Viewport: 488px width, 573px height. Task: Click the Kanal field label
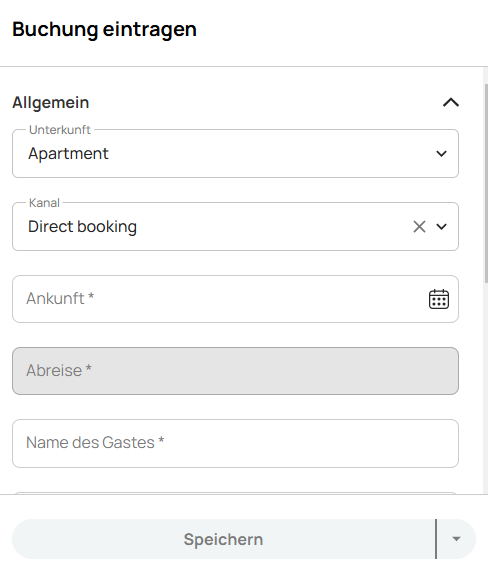(44, 203)
